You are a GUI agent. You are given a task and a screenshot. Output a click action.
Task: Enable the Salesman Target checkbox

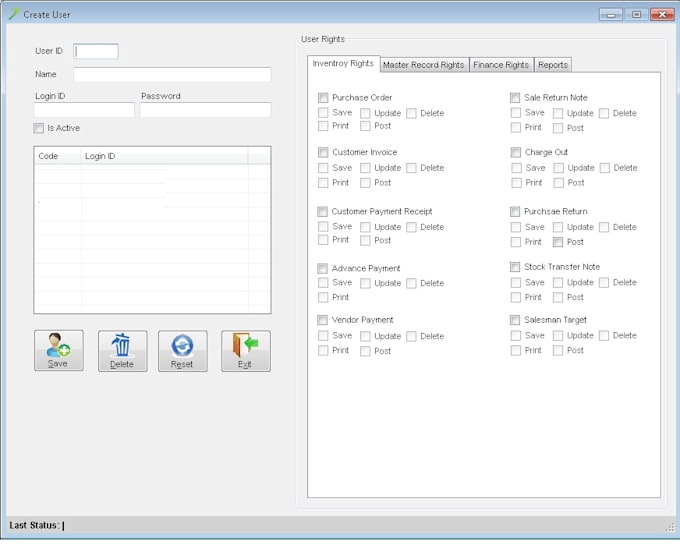pyautogui.click(x=515, y=320)
